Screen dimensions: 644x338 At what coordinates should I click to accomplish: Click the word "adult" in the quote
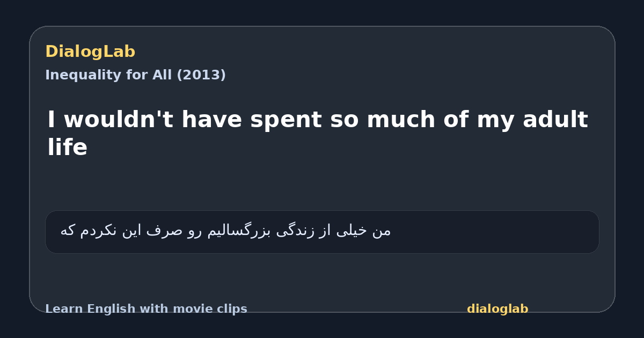(x=555, y=119)
